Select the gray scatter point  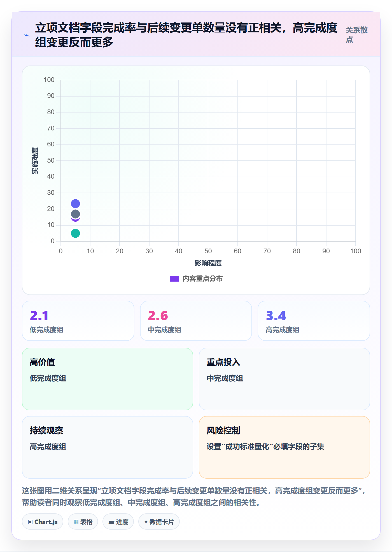pyautogui.click(x=75, y=214)
